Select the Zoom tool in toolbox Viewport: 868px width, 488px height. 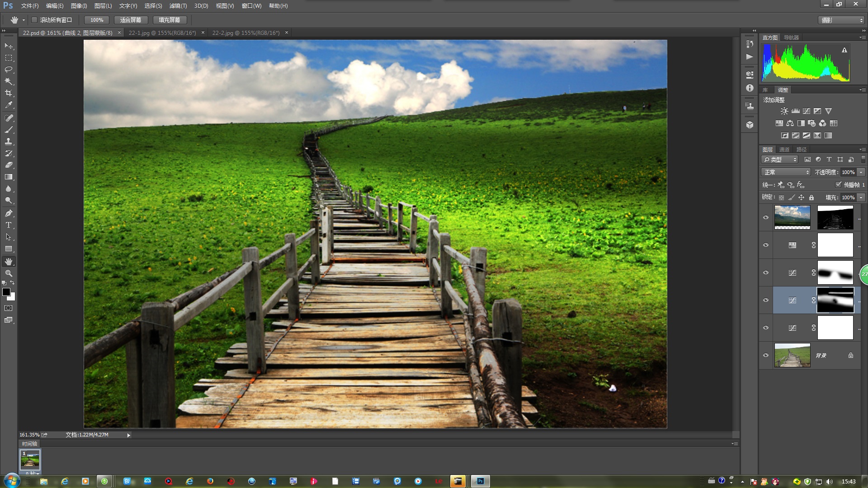[9, 273]
